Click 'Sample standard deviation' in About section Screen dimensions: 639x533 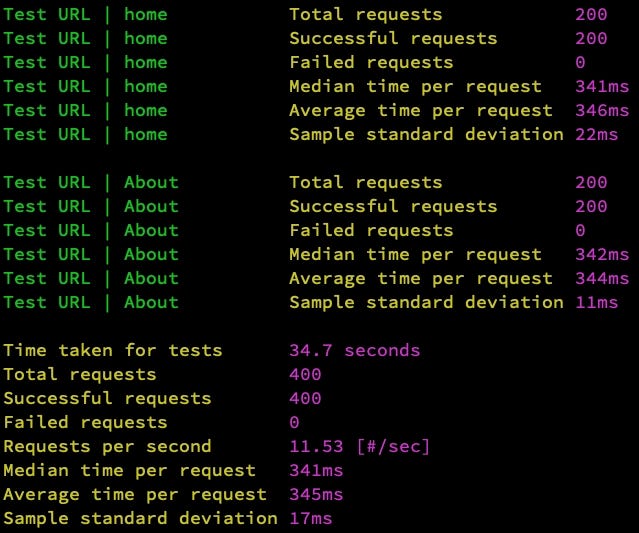(x=426, y=303)
